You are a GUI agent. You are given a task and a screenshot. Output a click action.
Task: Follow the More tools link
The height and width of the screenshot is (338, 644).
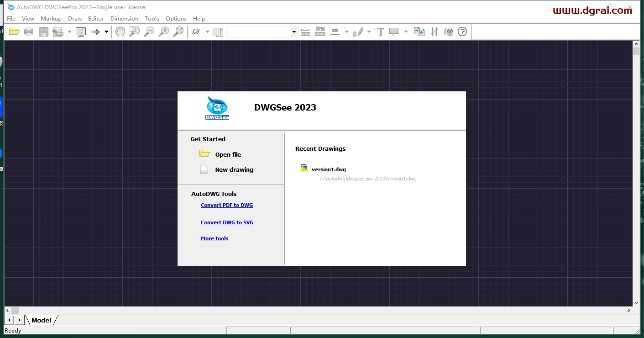point(215,238)
